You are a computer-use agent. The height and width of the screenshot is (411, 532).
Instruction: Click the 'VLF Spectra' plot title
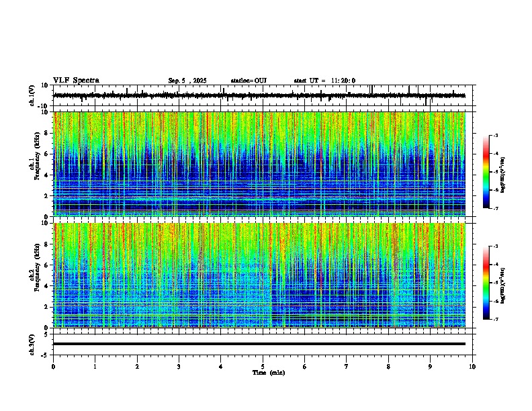[76, 81]
